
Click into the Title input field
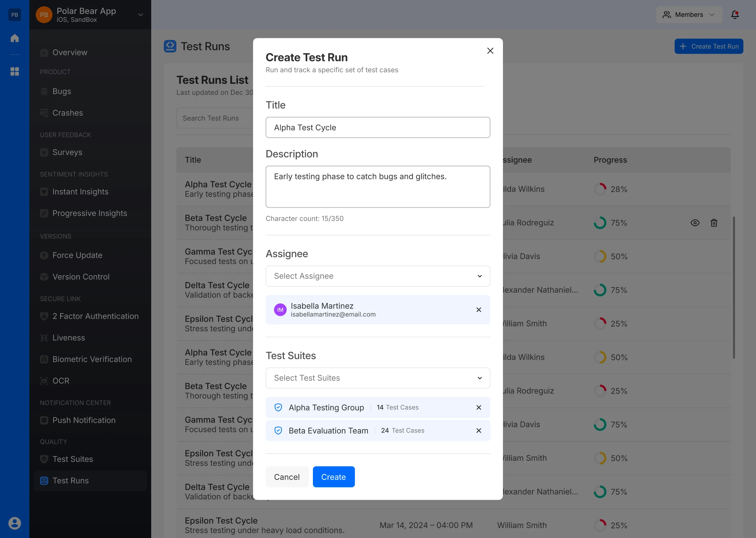pyautogui.click(x=378, y=127)
